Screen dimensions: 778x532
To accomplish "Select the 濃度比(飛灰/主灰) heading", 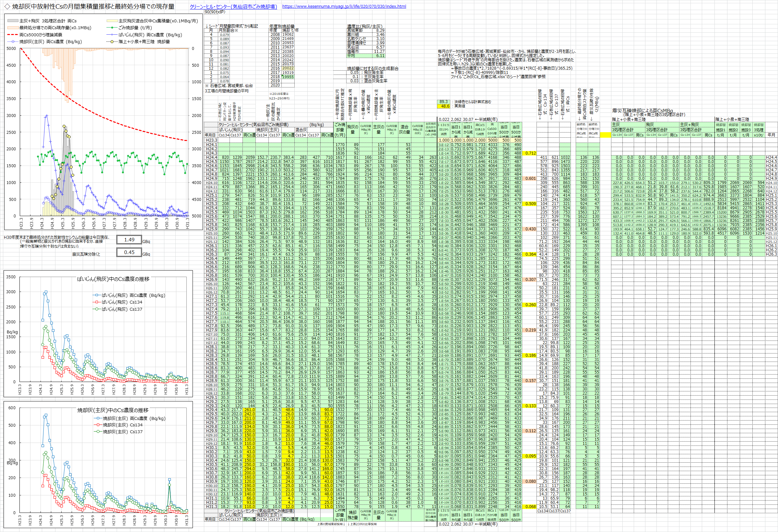I will tap(364, 26).
